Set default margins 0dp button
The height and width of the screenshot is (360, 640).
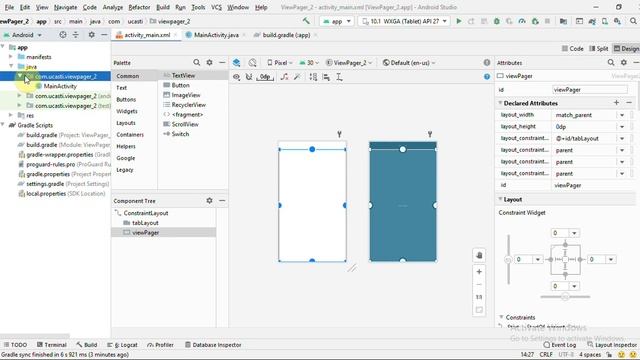pyautogui.click(x=265, y=77)
